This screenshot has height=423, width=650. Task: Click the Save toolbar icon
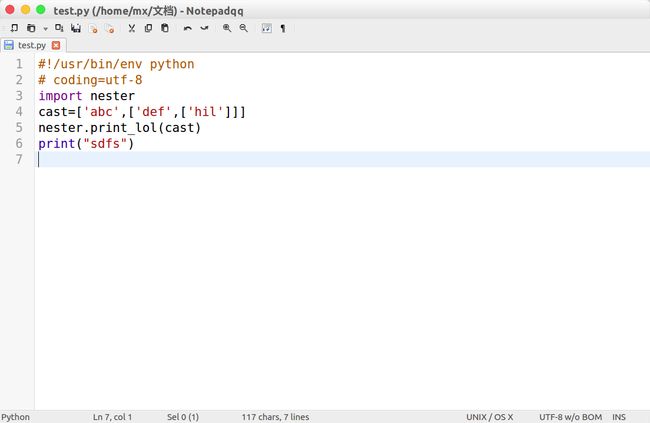59,28
